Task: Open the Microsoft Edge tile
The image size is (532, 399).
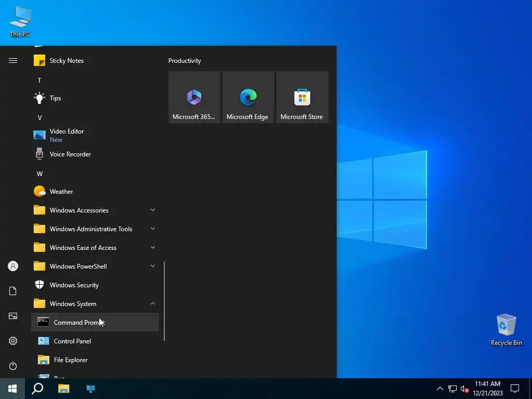Action: click(248, 97)
